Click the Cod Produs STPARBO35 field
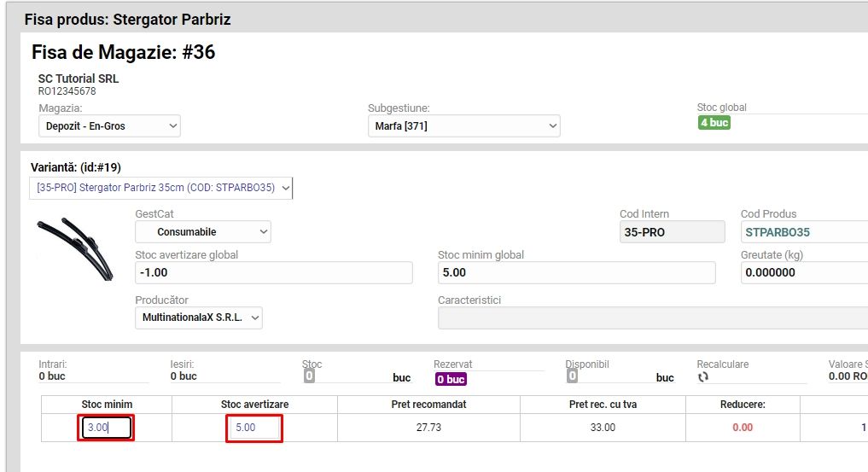The height and width of the screenshot is (472, 868). (x=802, y=231)
